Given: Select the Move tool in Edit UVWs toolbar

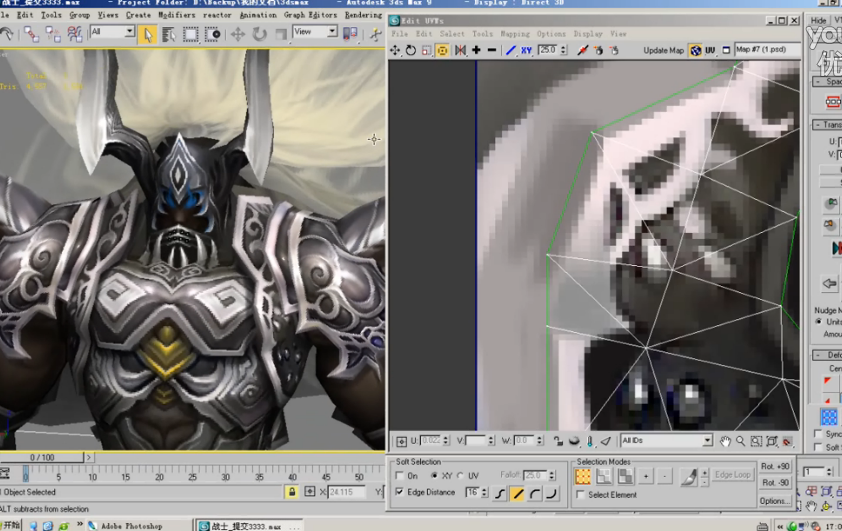Looking at the screenshot, I should pos(395,50).
